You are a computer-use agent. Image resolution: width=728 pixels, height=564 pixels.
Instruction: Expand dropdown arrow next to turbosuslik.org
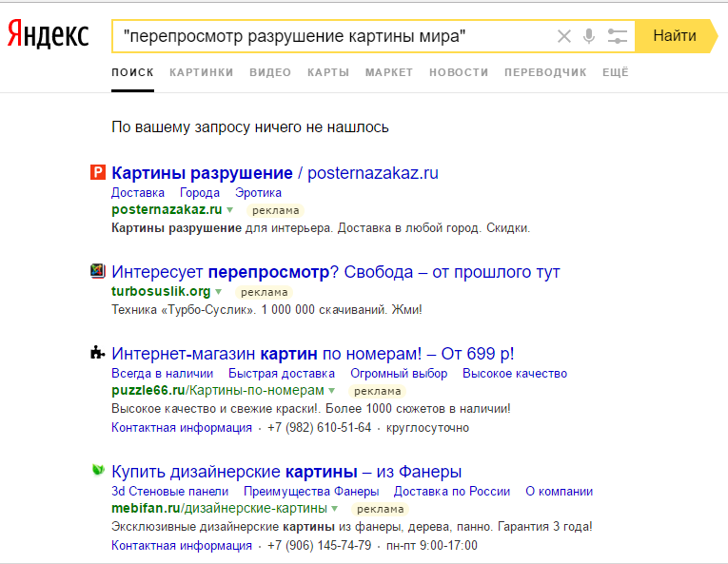coord(219,292)
